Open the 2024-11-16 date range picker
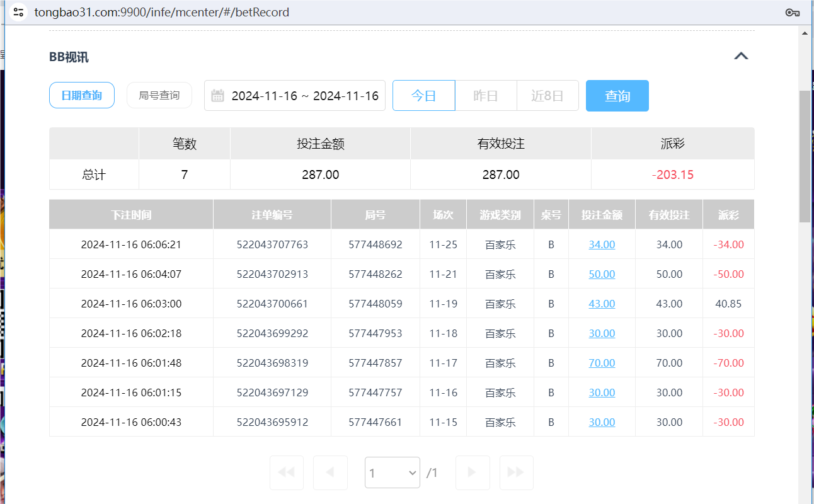Image resolution: width=814 pixels, height=504 pixels. (302, 95)
